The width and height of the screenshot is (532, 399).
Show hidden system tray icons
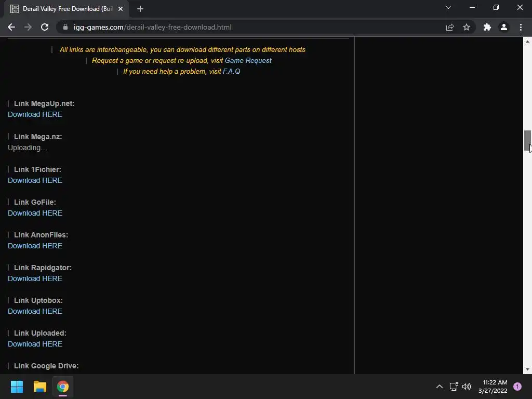pyautogui.click(x=440, y=387)
